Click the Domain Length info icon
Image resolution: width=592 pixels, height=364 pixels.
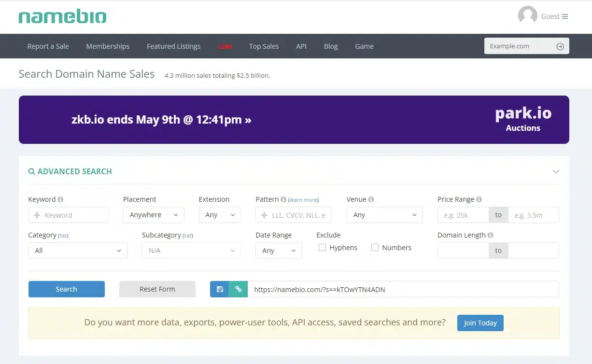pyautogui.click(x=490, y=235)
